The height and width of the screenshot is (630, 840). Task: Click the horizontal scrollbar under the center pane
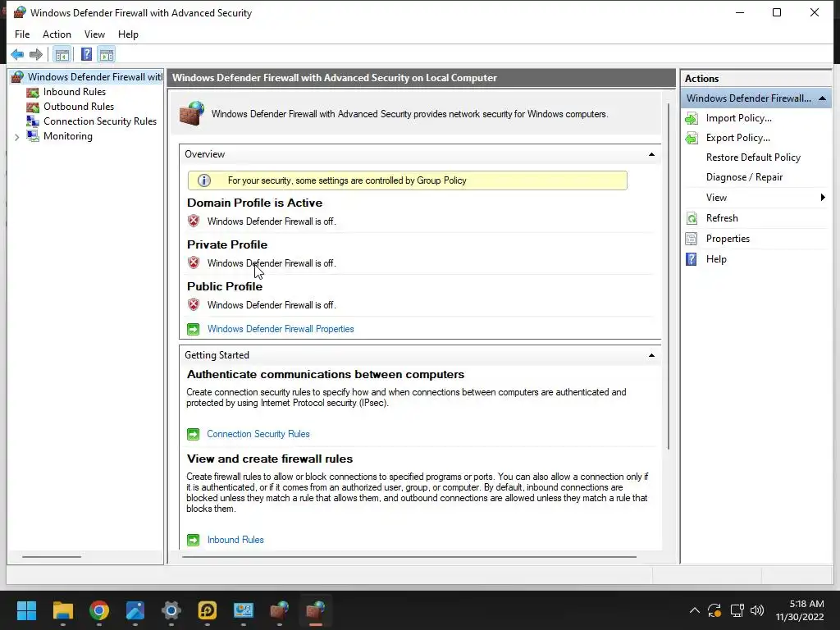[409, 557]
